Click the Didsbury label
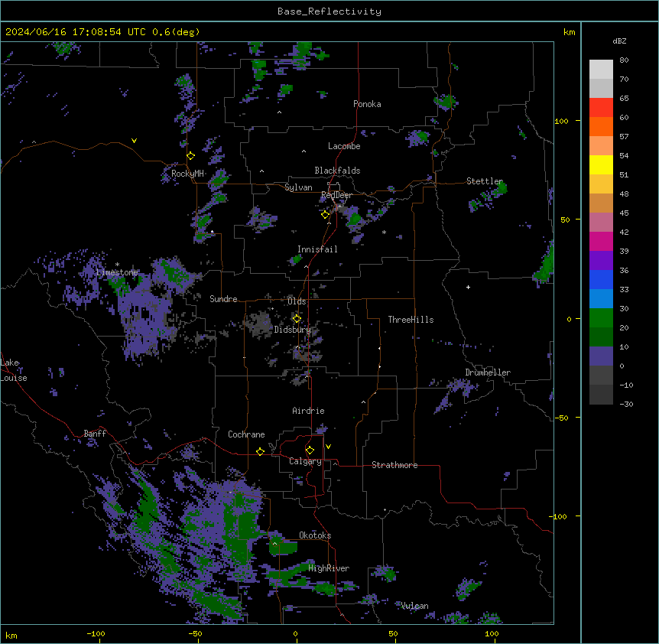659x644 pixels. (x=293, y=330)
